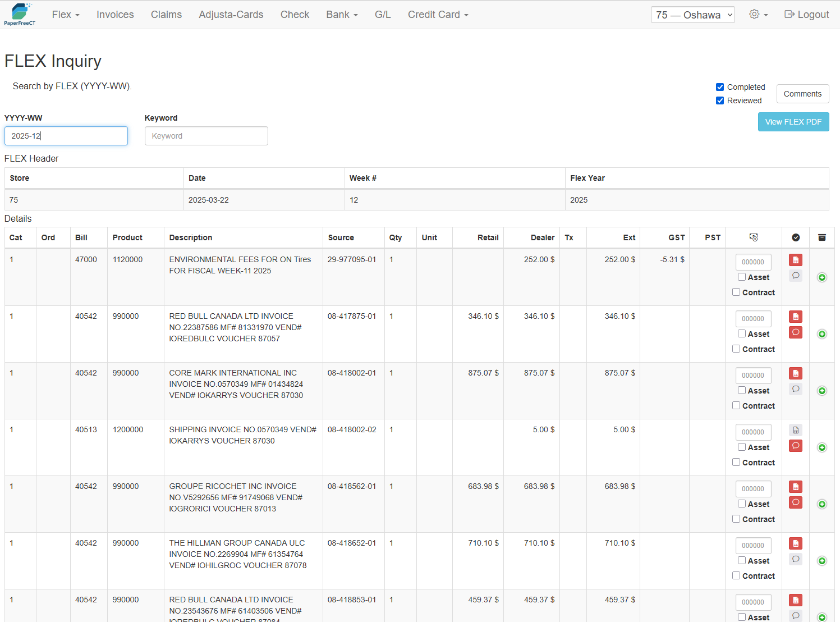
Task: Tick Contract checkbox on voucher 87057 row
Action: (736, 349)
